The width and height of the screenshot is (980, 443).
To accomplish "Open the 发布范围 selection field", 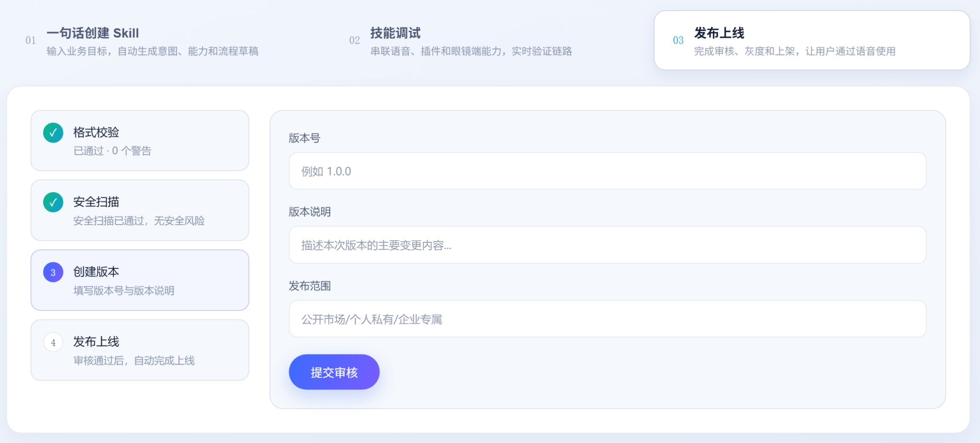I will (x=607, y=319).
